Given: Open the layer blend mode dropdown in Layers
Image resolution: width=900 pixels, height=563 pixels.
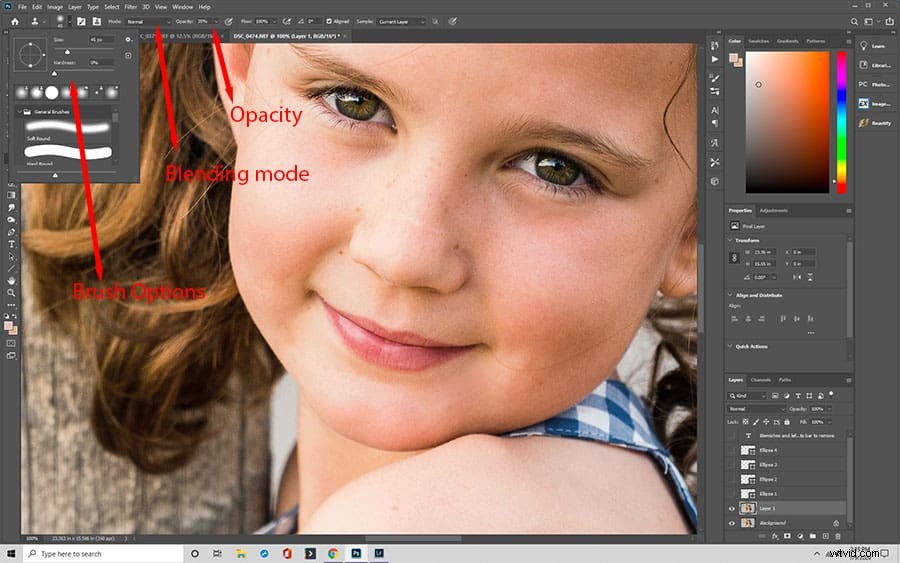Looking at the screenshot, I should pos(756,409).
